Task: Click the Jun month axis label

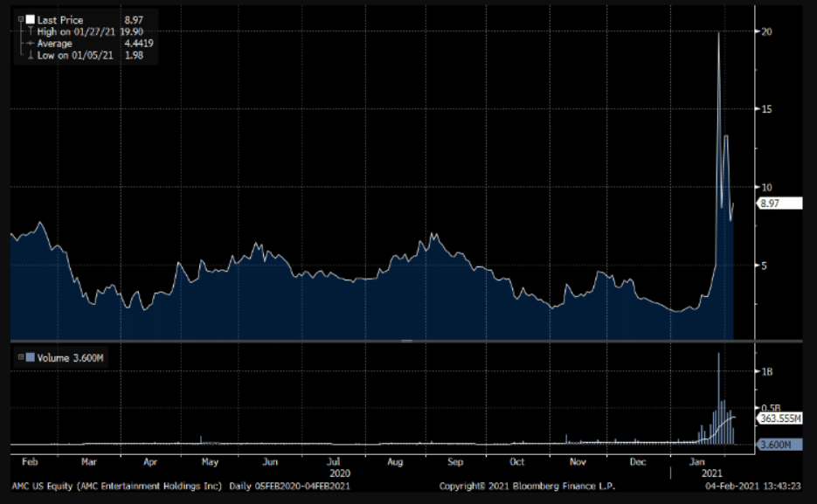Action: point(270,462)
